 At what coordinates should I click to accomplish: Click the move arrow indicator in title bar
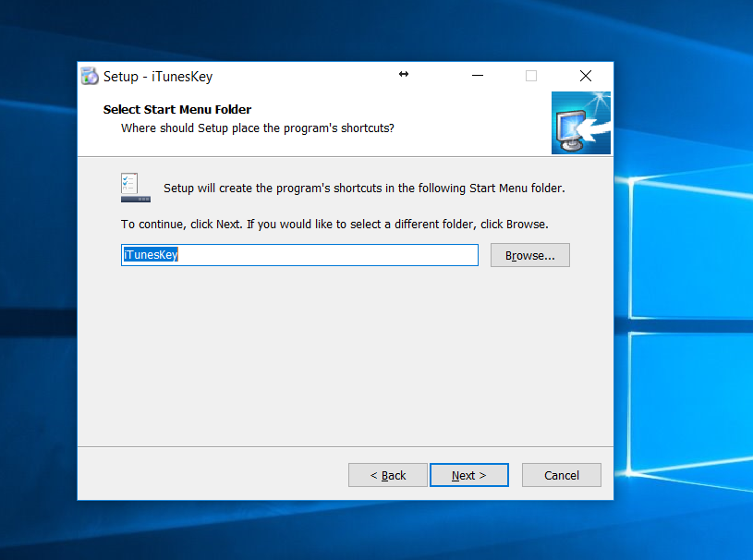click(404, 75)
